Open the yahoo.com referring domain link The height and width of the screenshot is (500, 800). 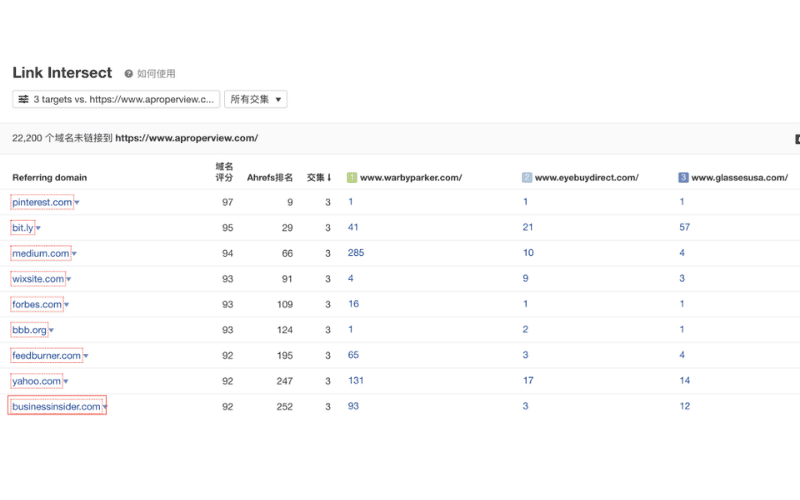pos(37,381)
